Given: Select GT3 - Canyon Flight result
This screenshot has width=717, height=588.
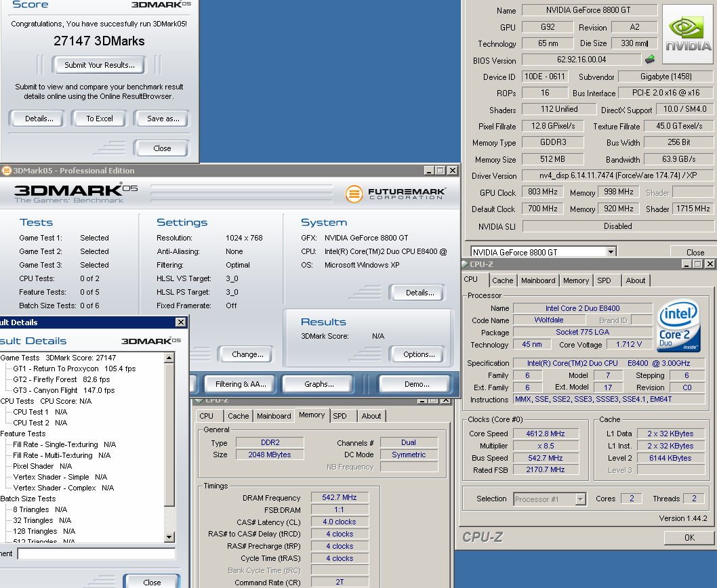Looking at the screenshot, I should coord(64,390).
